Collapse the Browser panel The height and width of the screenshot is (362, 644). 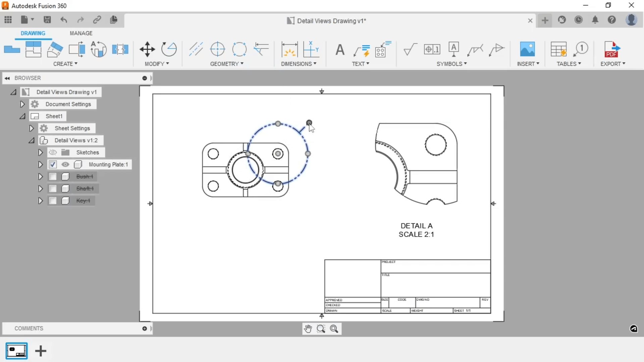pos(7,78)
